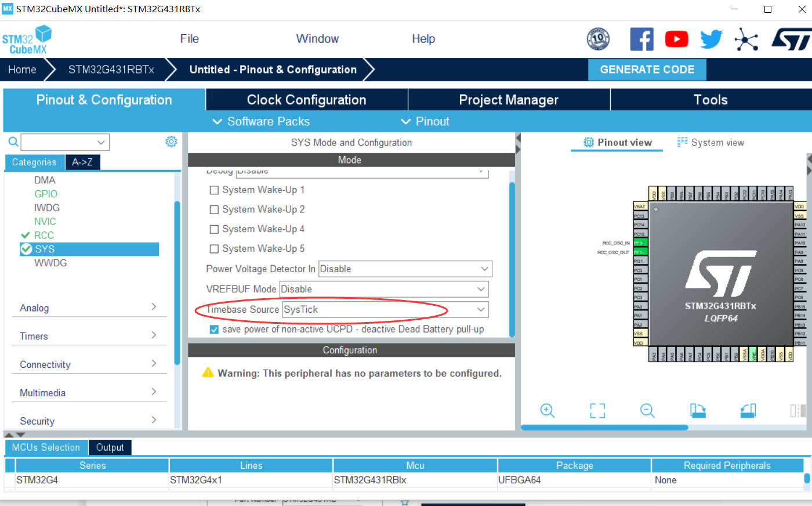Select IWDG in the categories list
This screenshot has width=812, height=506.
pyautogui.click(x=47, y=208)
